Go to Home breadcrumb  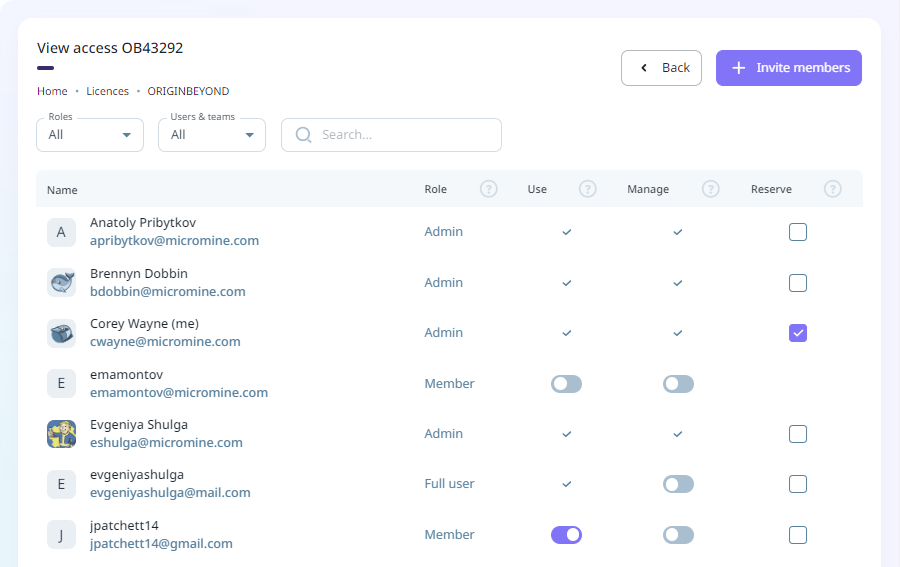(x=52, y=91)
